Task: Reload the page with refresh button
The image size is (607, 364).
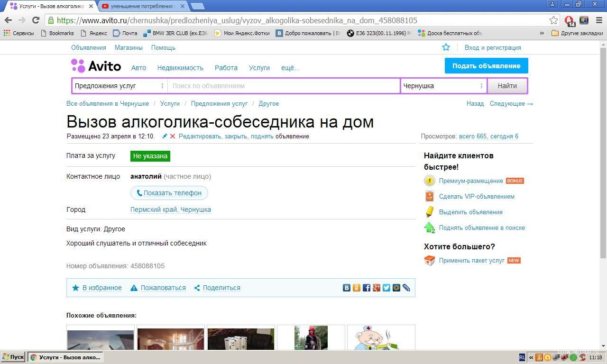Action: pyautogui.click(x=36, y=20)
